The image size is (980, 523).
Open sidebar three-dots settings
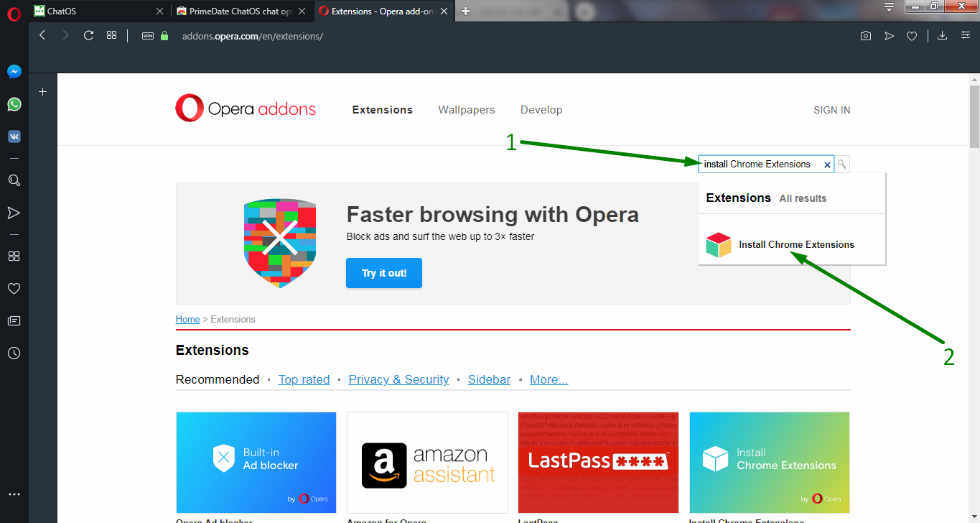click(x=14, y=494)
